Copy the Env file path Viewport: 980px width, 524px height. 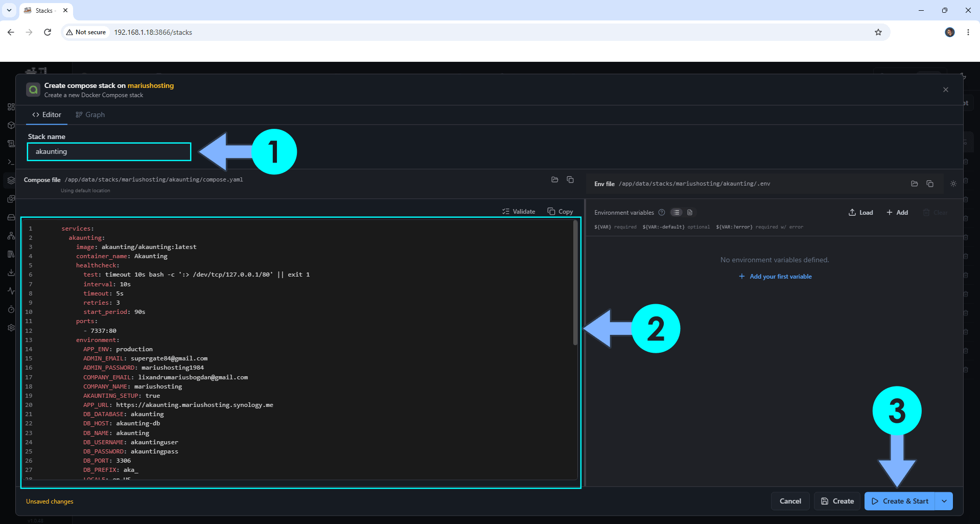930,184
